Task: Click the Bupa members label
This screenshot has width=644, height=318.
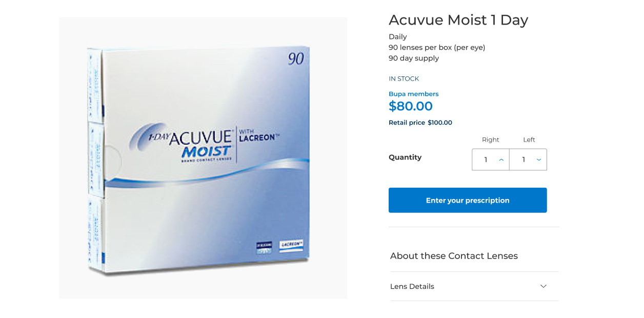Action: coord(414,94)
